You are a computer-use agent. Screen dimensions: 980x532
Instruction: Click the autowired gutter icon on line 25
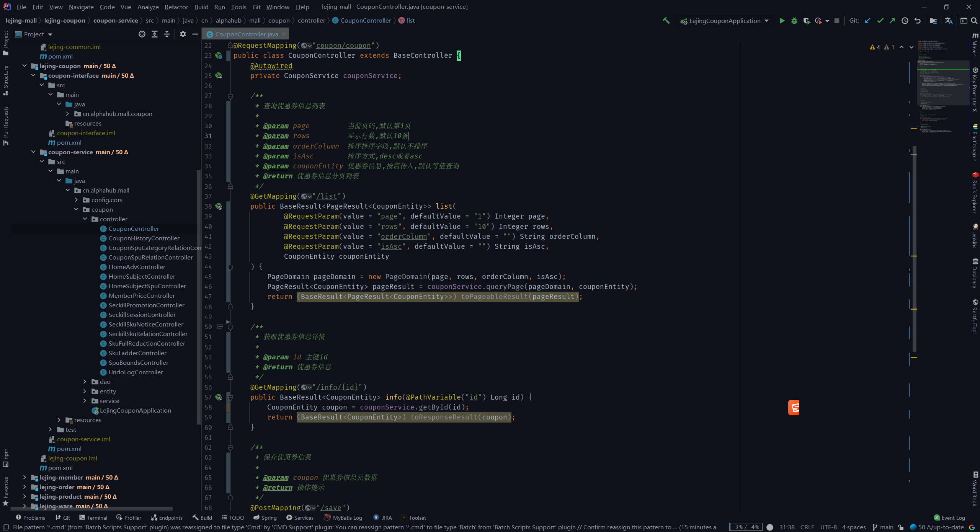pyautogui.click(x=219, y=75)
